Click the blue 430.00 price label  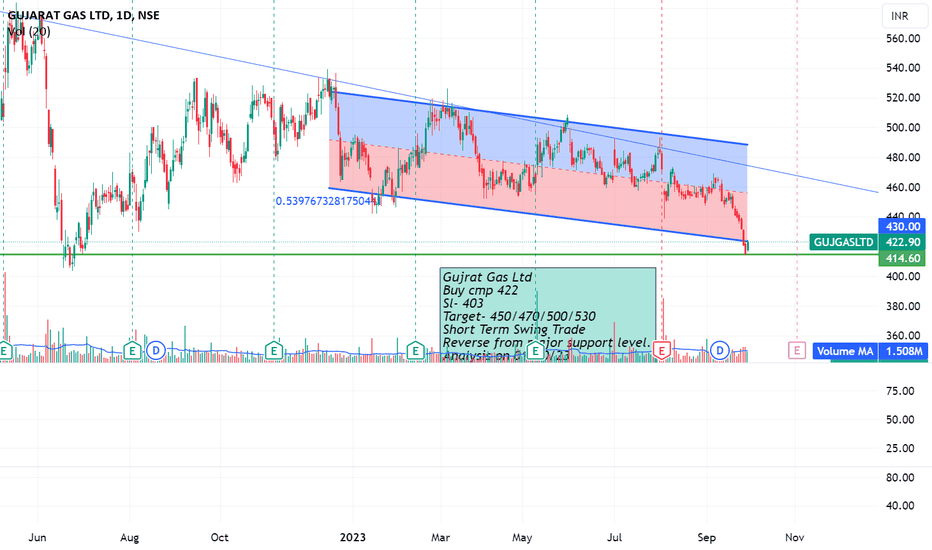pyautogui.click(x=903, y=227)
